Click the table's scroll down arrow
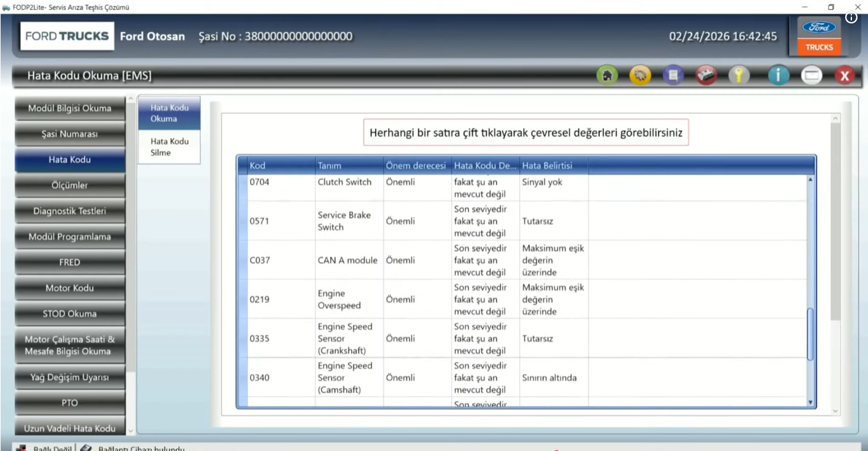Screen dimensions: 868x451 point(811,402)
